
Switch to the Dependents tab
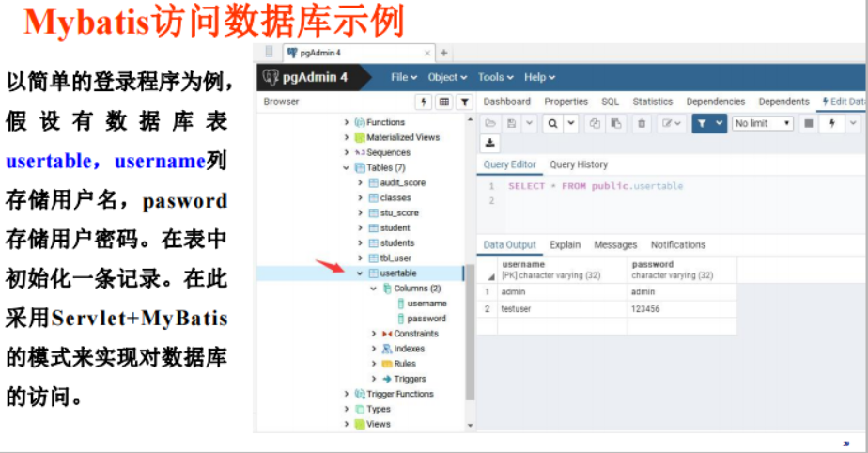783,102
